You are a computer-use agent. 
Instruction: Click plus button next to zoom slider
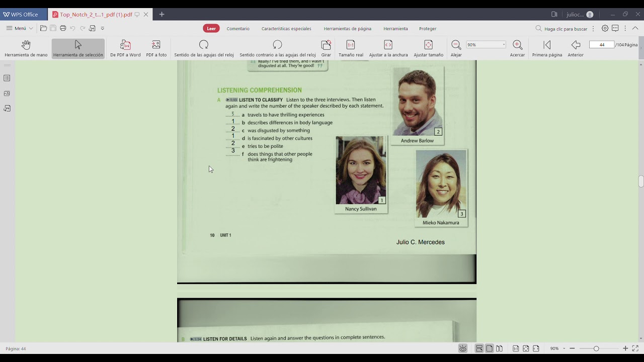(x=625, y=348)
